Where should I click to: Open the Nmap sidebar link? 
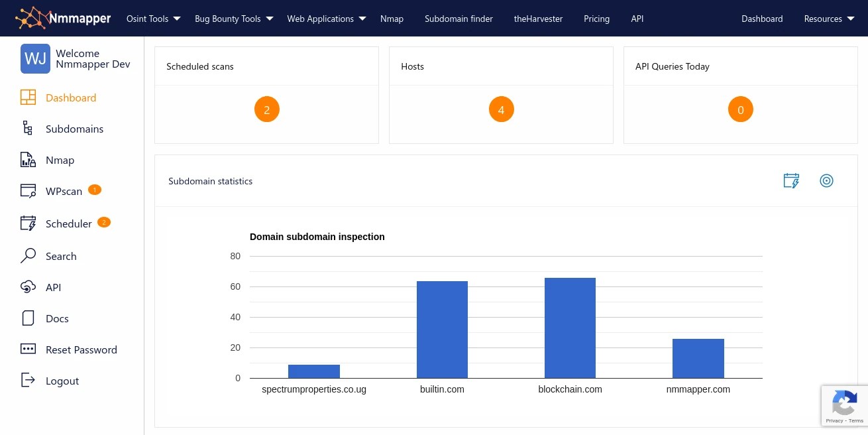[60, 160]
